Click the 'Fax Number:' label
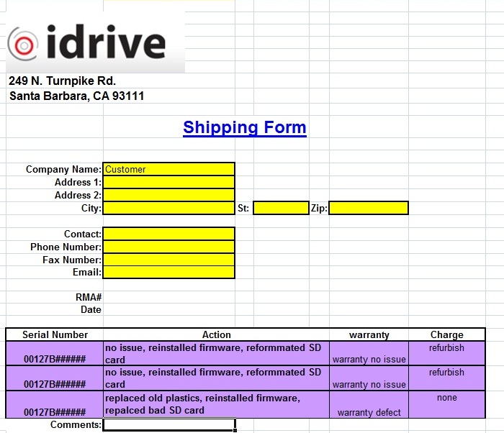This screenshot has height=433, width=504. (x=72, y=260)
